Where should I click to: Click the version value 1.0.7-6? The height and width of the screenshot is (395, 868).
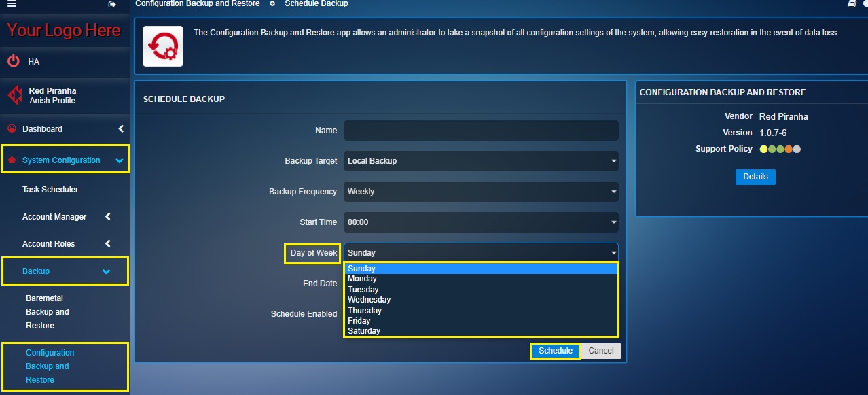click(773, 133)
